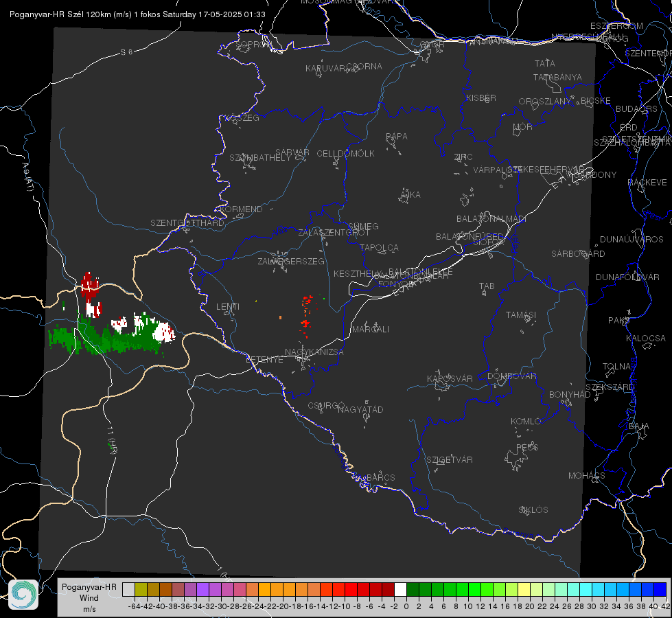Screen dimensions: 672x618
Task: Click the PAPA city label
Action: pos(397,137)
